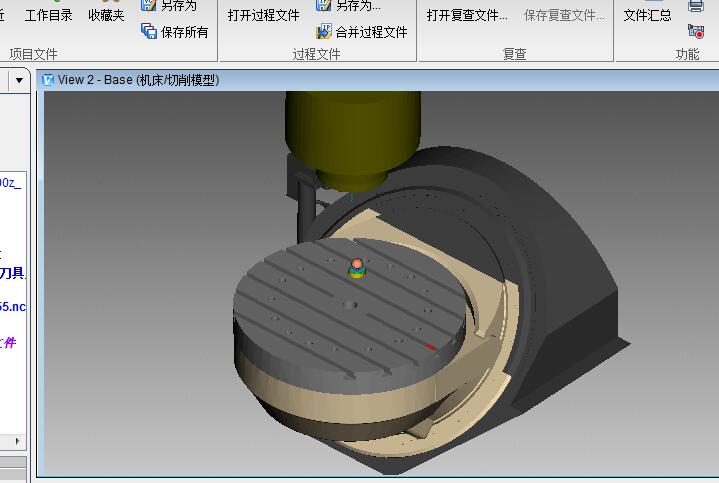Click the print icon in 功能 group

[x=696, y=6]
